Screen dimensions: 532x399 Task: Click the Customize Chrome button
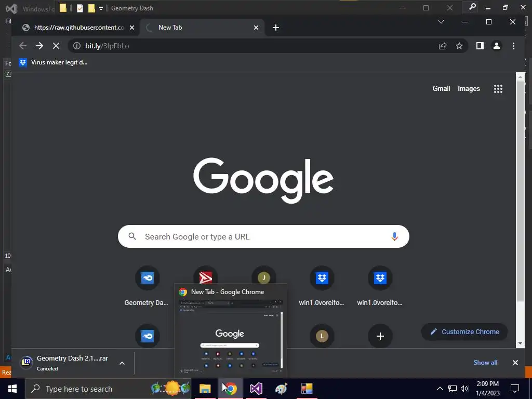pos(464,332)
